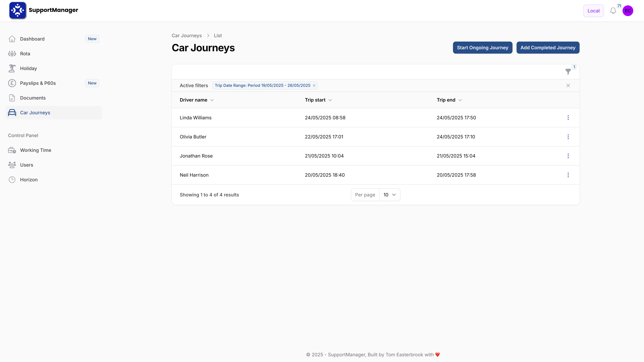The width and height of the screenshot is (644, 362).
Task: Click the Working Time briefcase icon
Action: [x=12, y=150]
